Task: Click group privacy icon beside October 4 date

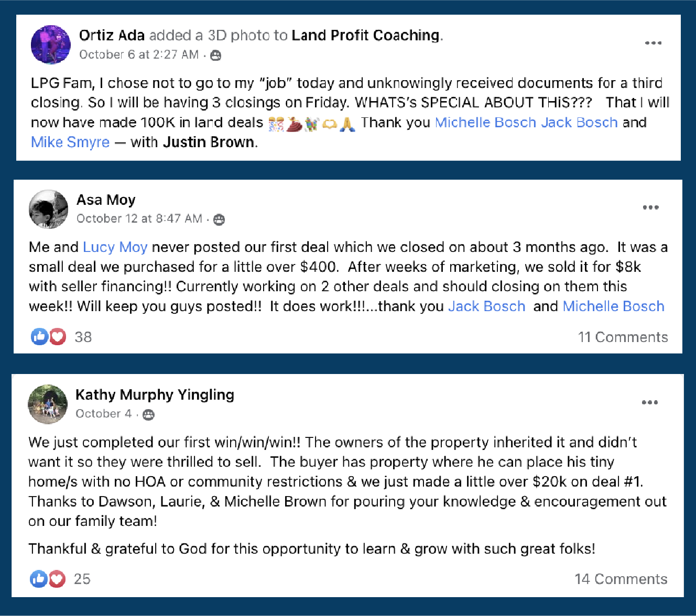Action: click(x=149, y=415)
